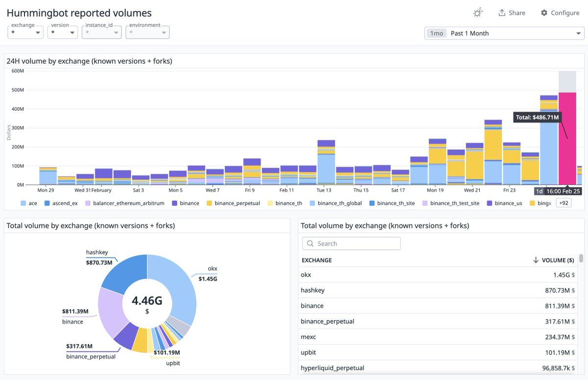The width and height of the screenshot is (588, 380).
Task: Toggle the binance_th_global legend entry
Action: pyautogui.click(x=336, y=203)
